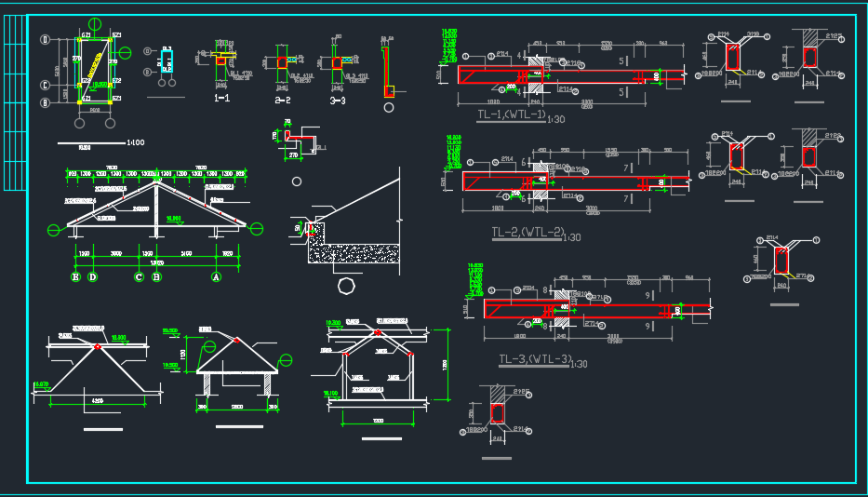Pick the cyan beam rectangle beside the floor plan
868x497 pixels.
(x=167, y=61)
